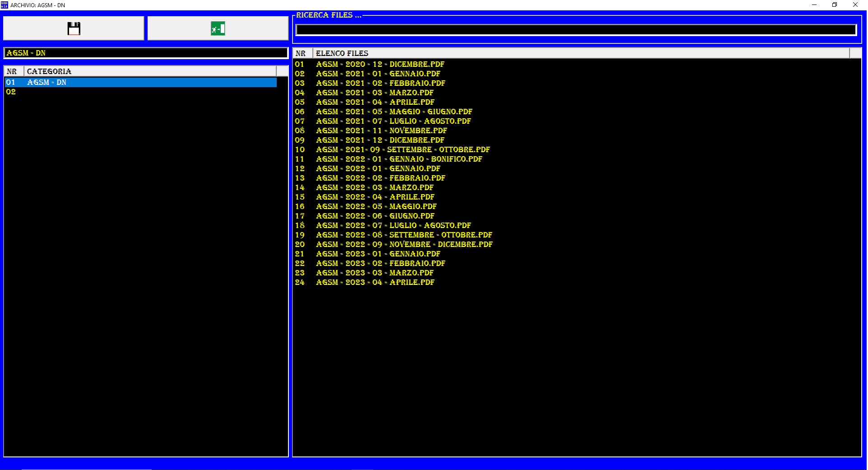The width and height of the screenshot is (868, 470).
Task: Select file AGSM - 2022 - 05 - MAGGIO.PDF
Action: pos(376,206)
